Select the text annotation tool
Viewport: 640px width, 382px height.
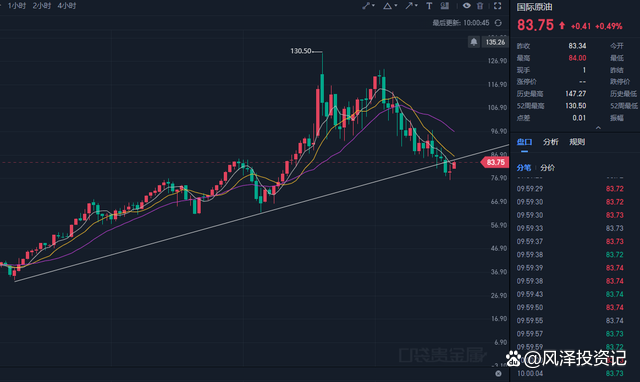pos(429,6)
